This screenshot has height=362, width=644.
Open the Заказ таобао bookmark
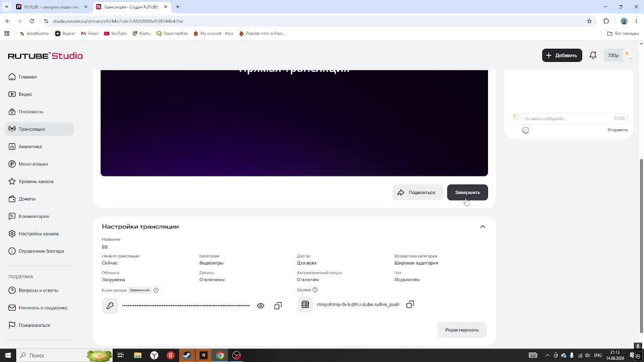(172, 34)
